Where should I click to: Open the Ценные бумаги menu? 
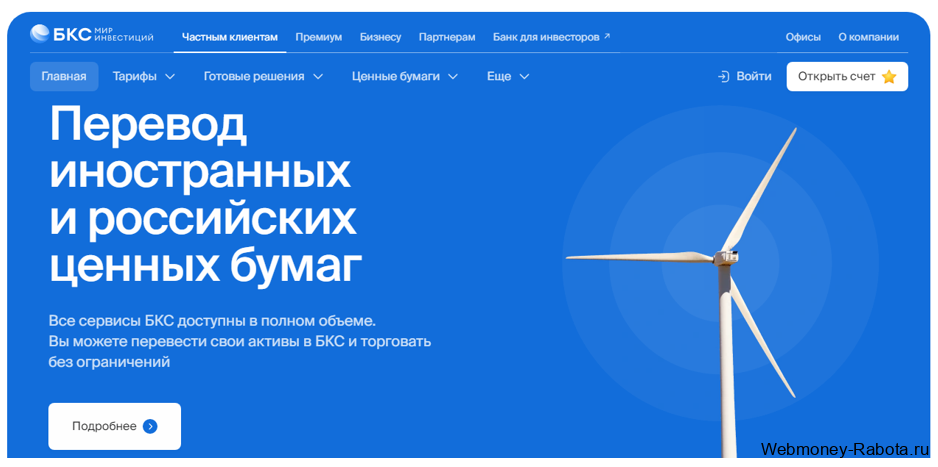coord(405,77)
